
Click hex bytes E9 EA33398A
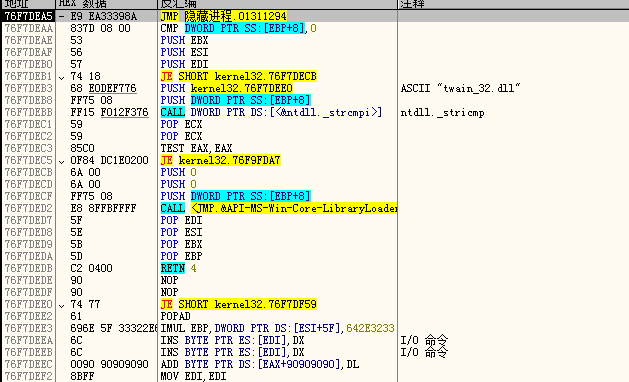tap(103, 16)
